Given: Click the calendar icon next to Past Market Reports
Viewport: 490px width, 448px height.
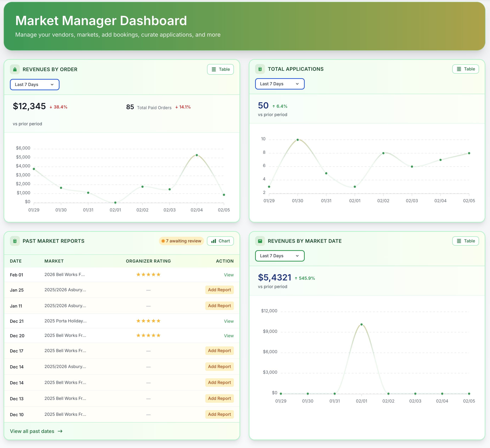Looking at the screenshot, I should point(15,241).
